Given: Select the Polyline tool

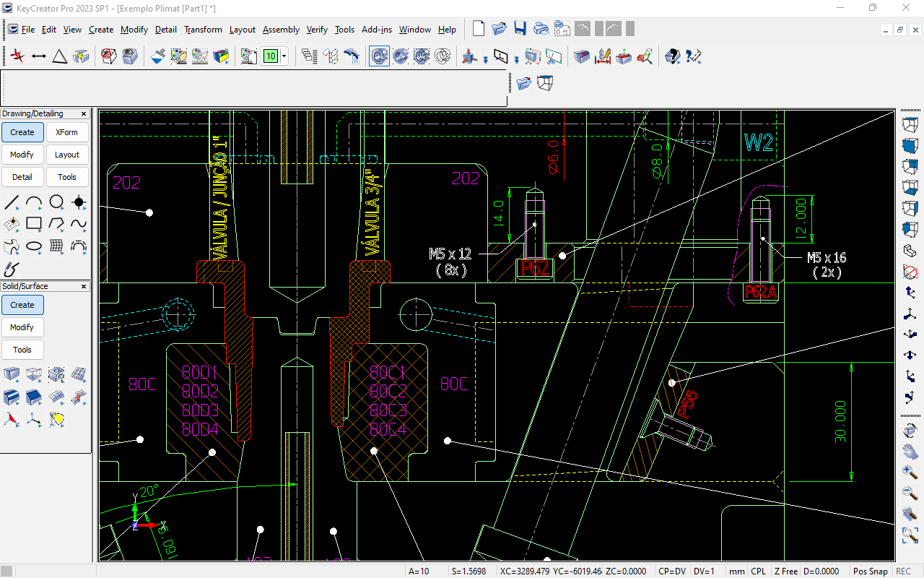Looking at the screenshot, I should click(x=56, y=224).
